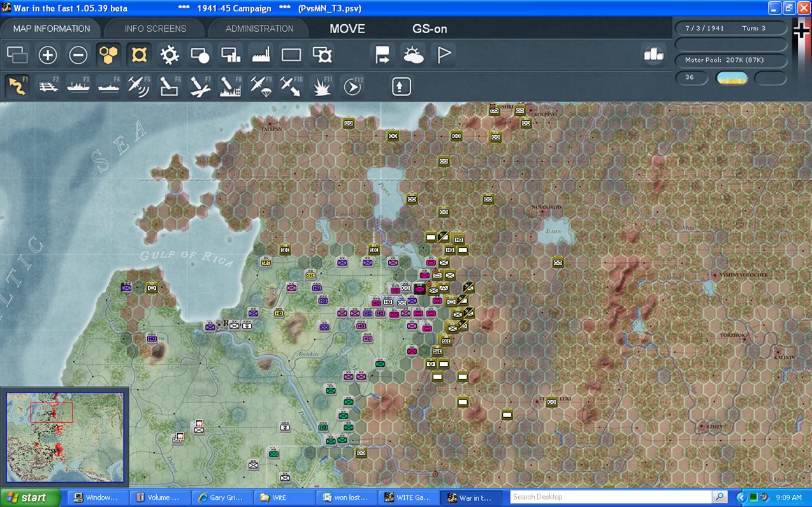This screenshot has width=812, height=507.
Task: Select F5 air recon mode
Action: [x=139, y=86]
